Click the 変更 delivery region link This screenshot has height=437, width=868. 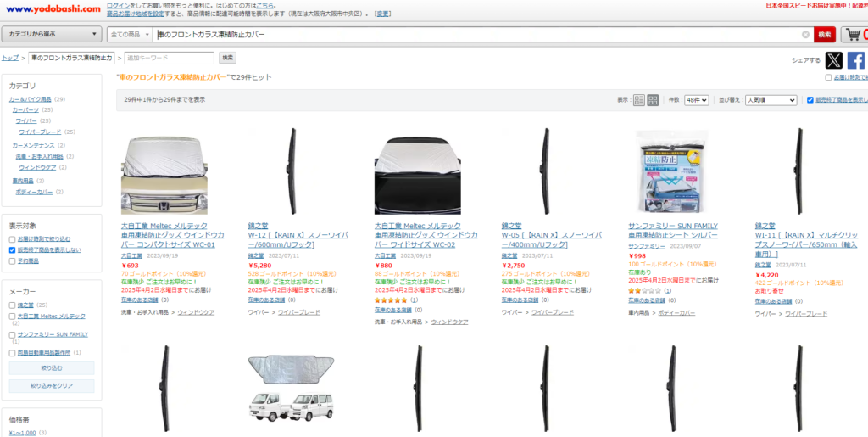(383, 14)
